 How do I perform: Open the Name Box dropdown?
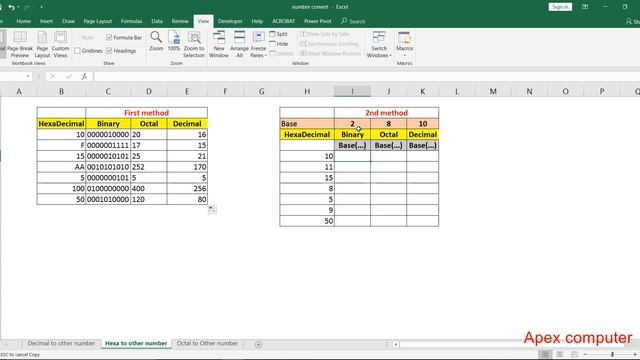[28, 76]
